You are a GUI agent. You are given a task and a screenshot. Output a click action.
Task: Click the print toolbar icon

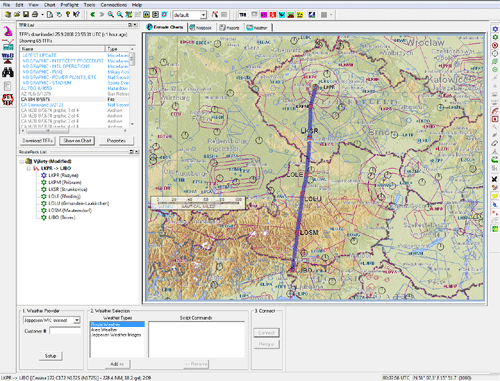(35, 14)
